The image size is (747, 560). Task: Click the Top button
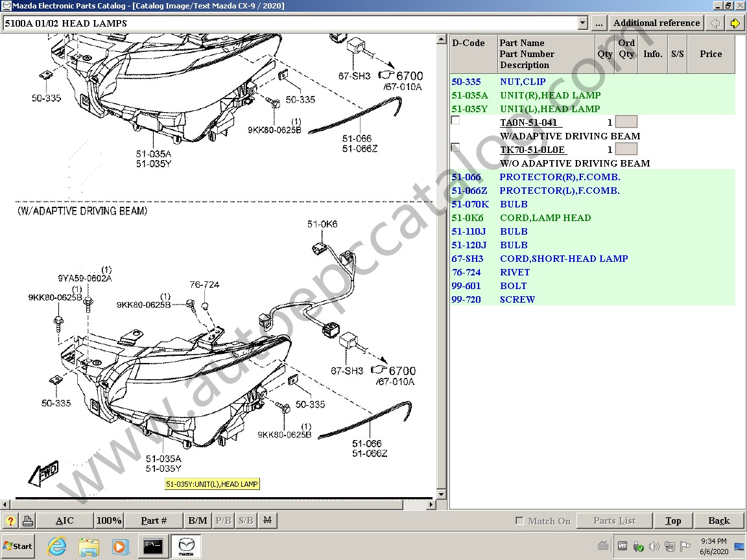click(x=673, y=520)
